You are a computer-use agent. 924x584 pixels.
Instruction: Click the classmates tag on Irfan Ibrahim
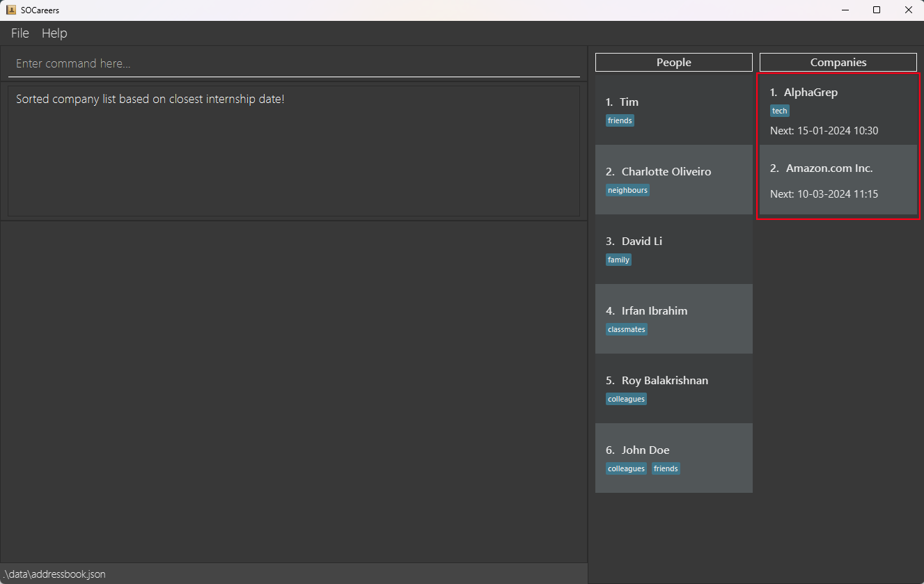pyautogui.click(x=626, y=330)
